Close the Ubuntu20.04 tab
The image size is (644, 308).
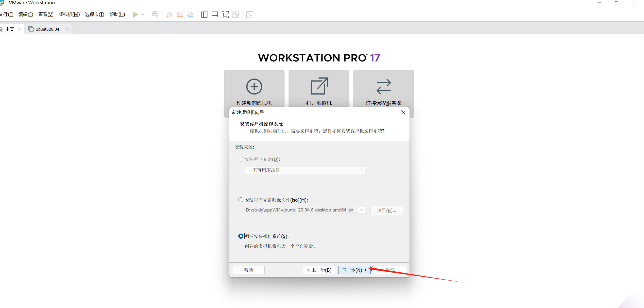(67, 29)
